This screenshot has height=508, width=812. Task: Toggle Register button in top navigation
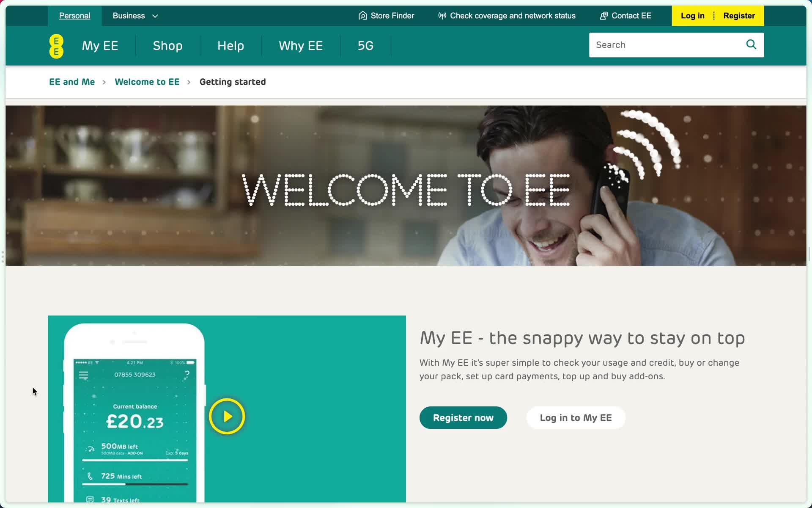739,16
